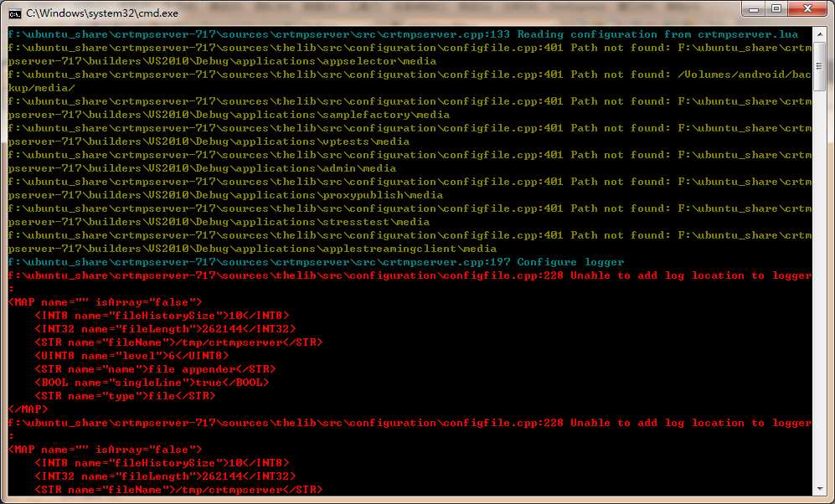Click the first fileName /tmp/crtmpserver line

pos(178,342)
